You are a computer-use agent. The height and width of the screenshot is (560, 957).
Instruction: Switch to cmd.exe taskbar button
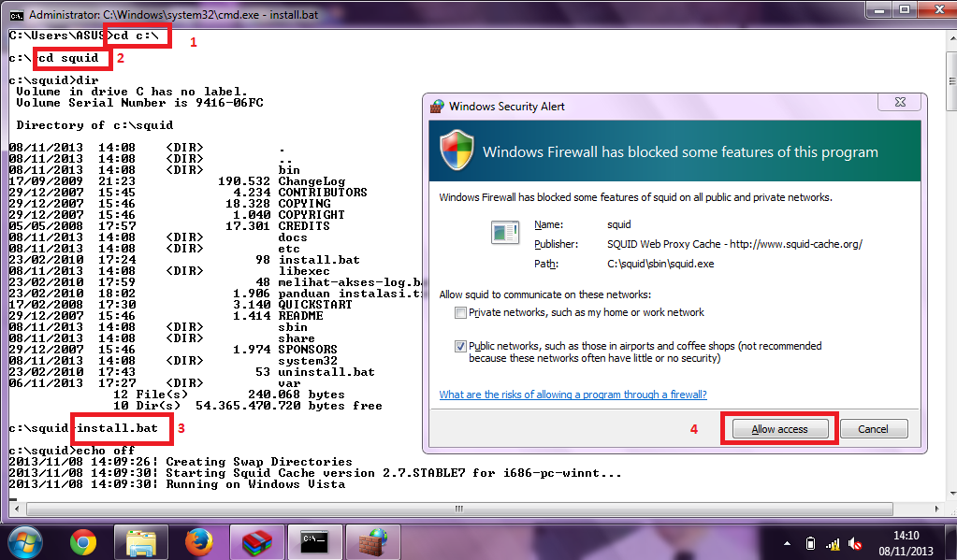315,542
